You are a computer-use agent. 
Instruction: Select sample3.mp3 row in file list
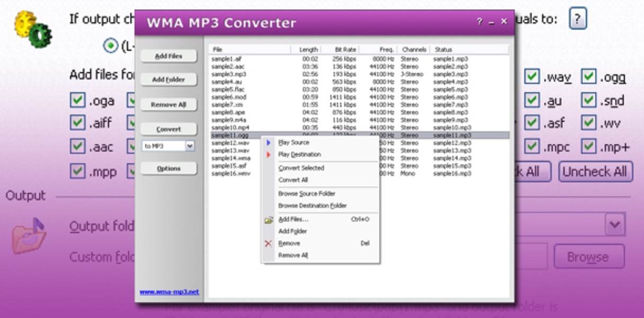tap(229, 75)
